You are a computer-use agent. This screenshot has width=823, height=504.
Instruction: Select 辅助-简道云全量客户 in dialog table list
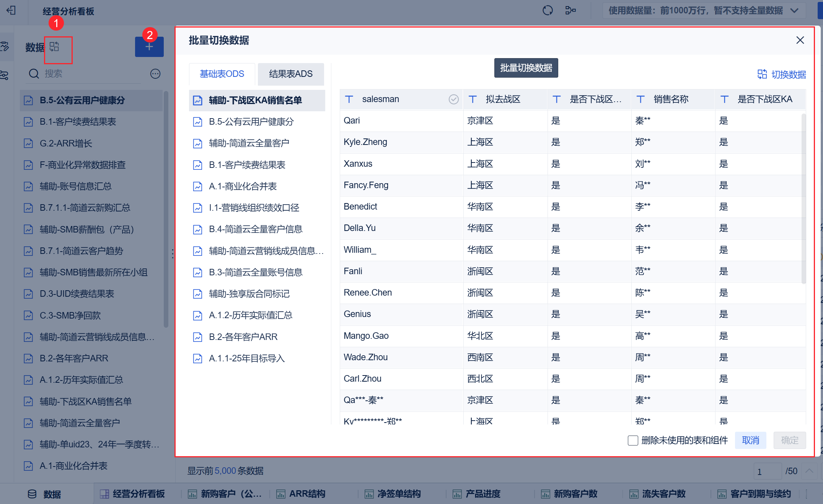[x=249, y=143]
